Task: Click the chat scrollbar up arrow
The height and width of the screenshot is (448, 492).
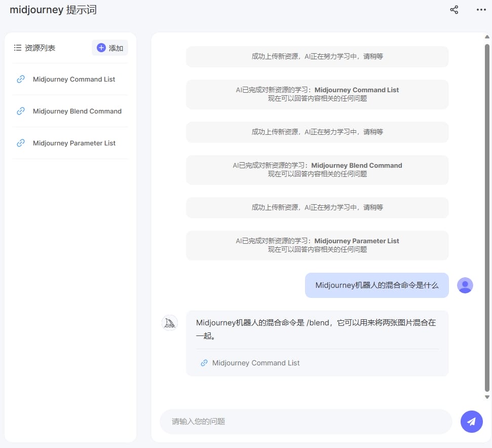Action: [487, 36]
